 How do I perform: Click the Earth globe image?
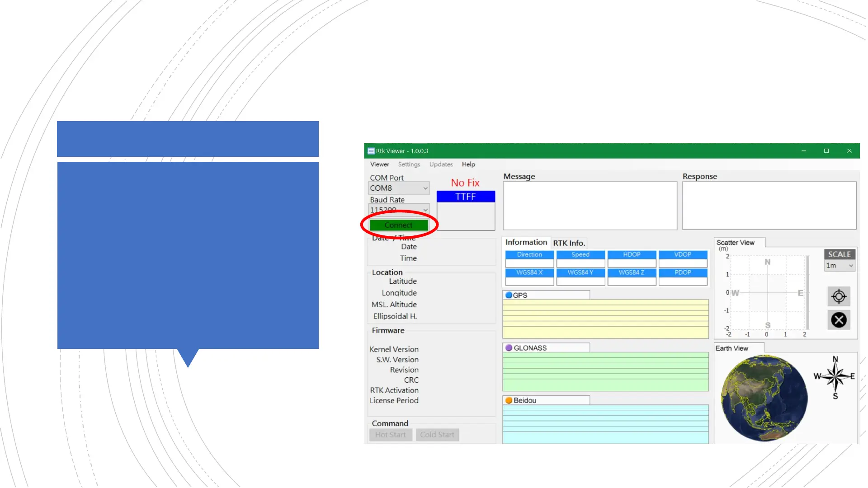coord(764,398)
